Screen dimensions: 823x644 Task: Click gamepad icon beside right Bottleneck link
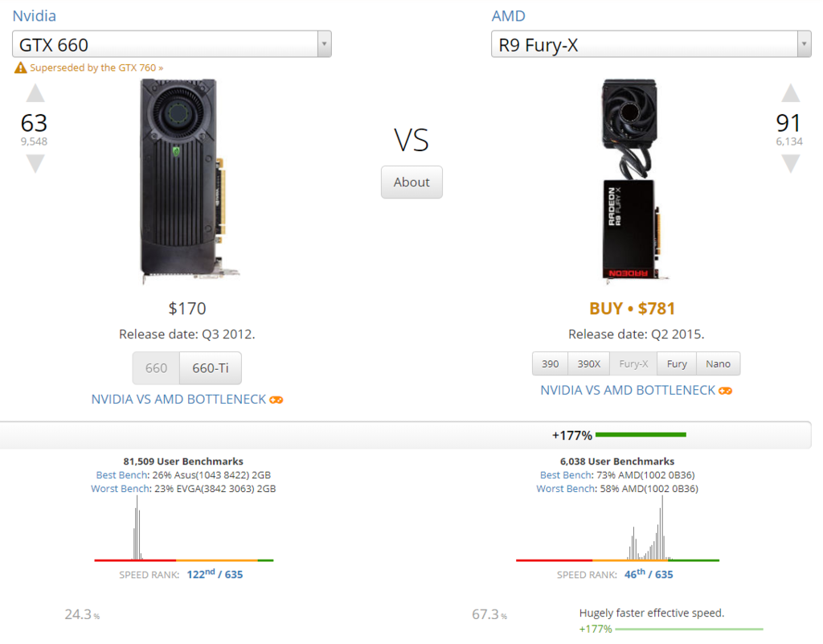pyautogui.click(x=726, y=391)
